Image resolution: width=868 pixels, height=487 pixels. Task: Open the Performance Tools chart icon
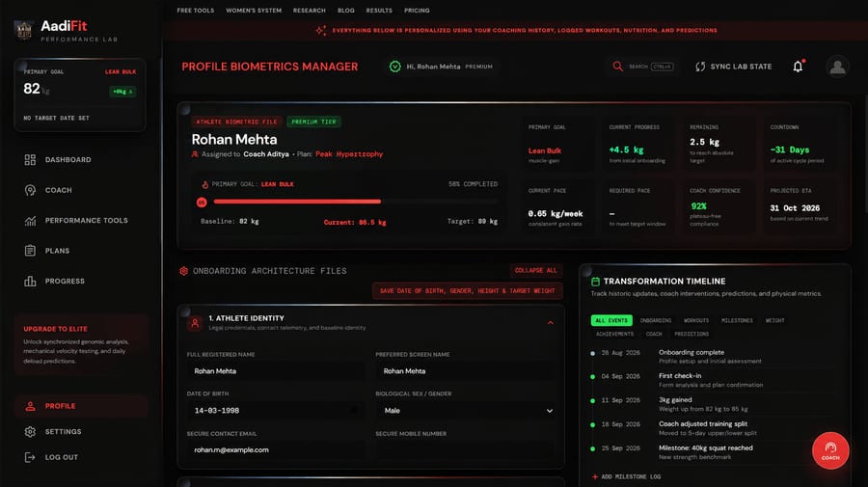(30, 221)
